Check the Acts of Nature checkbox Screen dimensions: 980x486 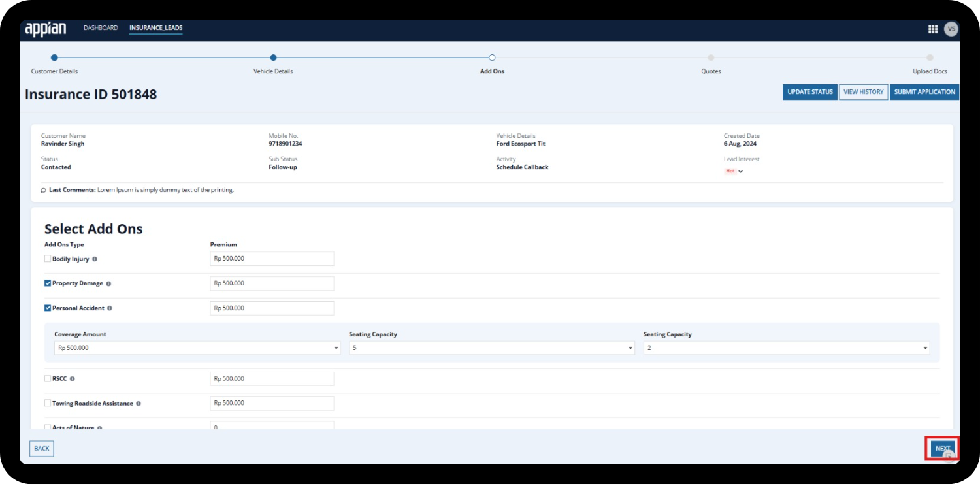48,427
